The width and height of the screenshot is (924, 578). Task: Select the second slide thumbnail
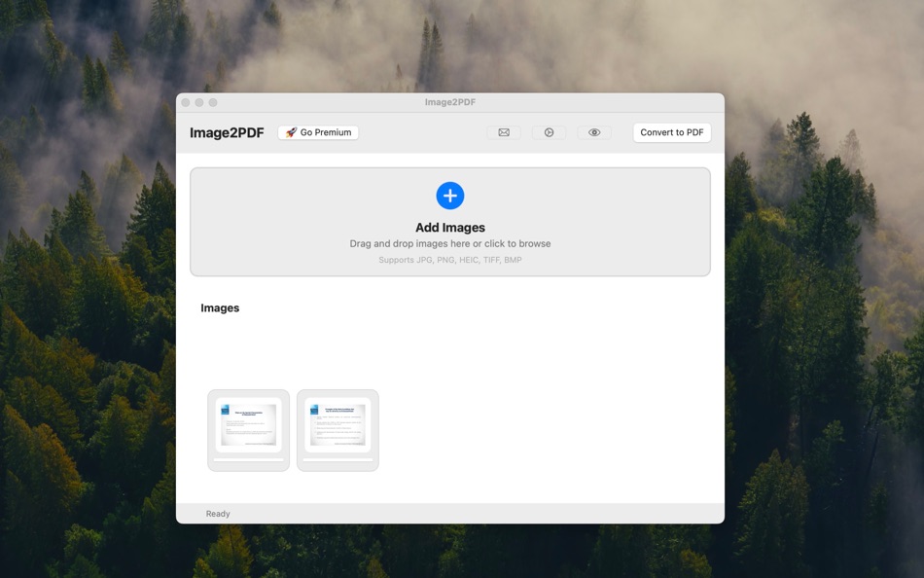(338, 429)
